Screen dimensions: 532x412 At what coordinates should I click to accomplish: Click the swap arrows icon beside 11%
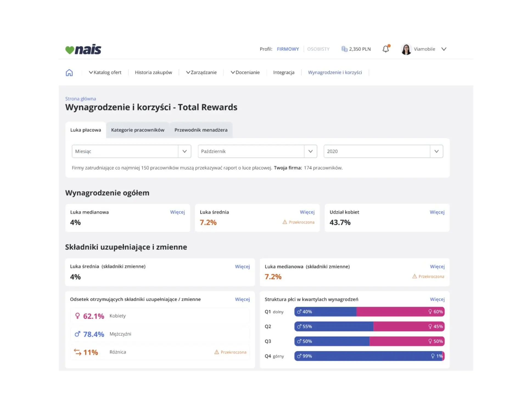pyautogui.click(x=77, y=352)
